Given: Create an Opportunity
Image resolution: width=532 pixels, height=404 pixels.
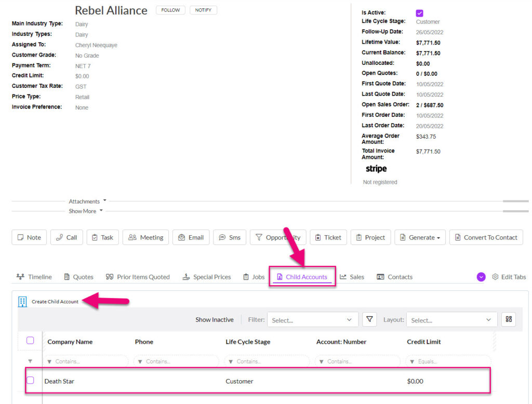Looking at the screenshot, I should [278, 237].
